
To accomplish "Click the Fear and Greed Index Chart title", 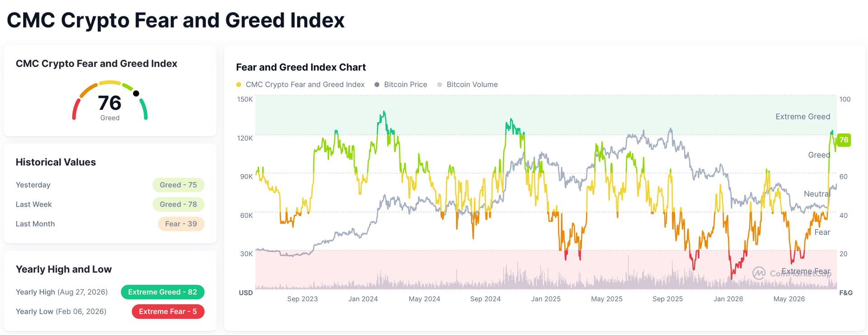I will [x=301, y=67].
